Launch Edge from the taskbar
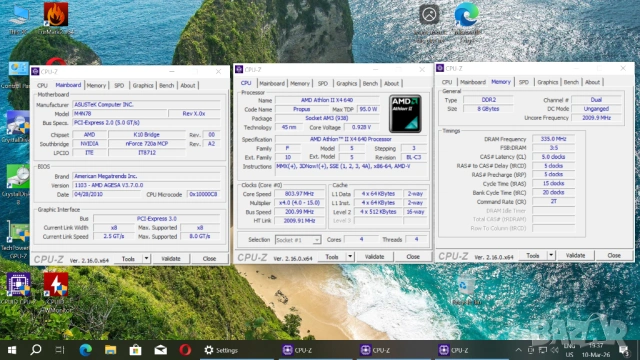Screen dimensions: 640x360 85,350
